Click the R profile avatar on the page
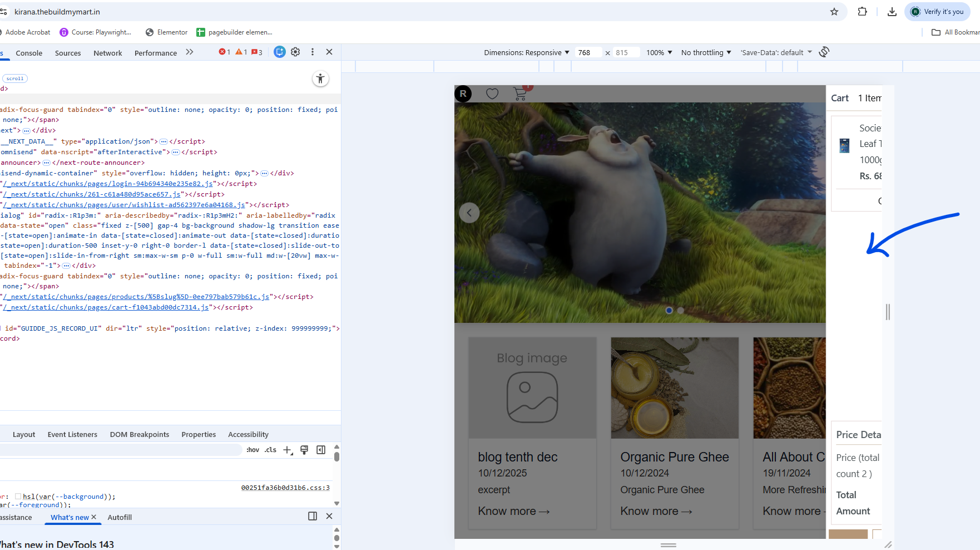This screenshot has height=550, width=980. (x=463, y=94)
